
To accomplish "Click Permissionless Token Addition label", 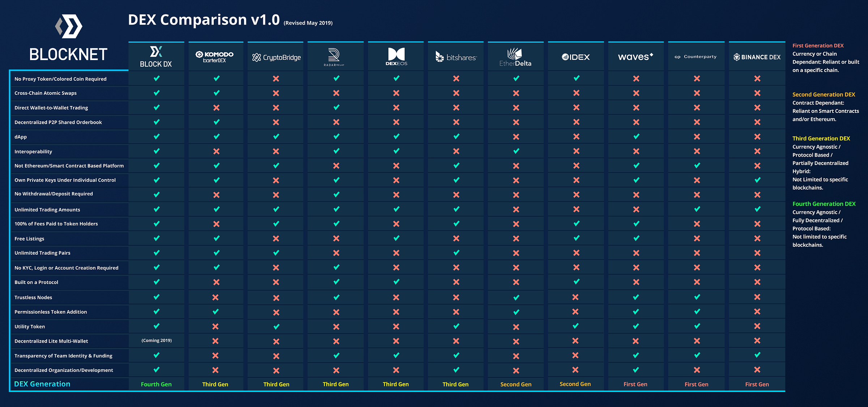I will coord(51,312).
